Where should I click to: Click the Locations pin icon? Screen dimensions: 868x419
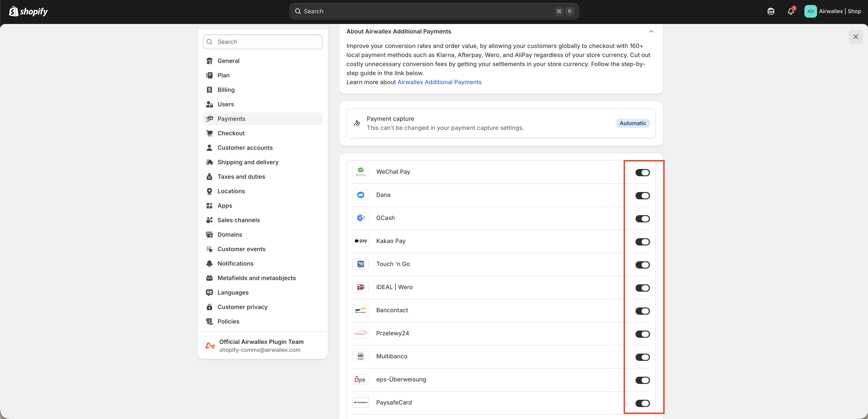coord(209,191)
